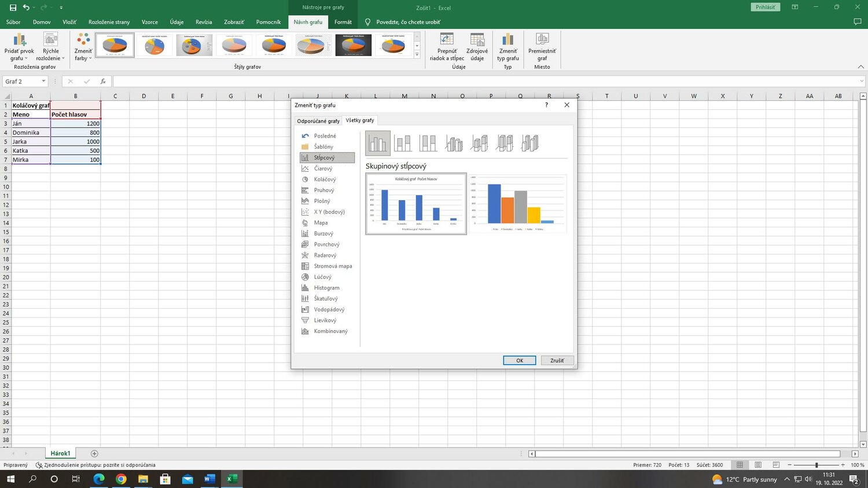Screen dimensions: 868x488
Task: Collapse the ribbon with chevron
Action: click(x=860, y=67)
